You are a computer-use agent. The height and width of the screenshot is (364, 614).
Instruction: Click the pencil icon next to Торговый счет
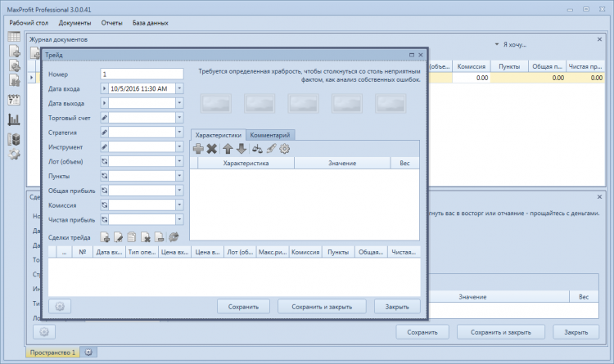[105, 118]
